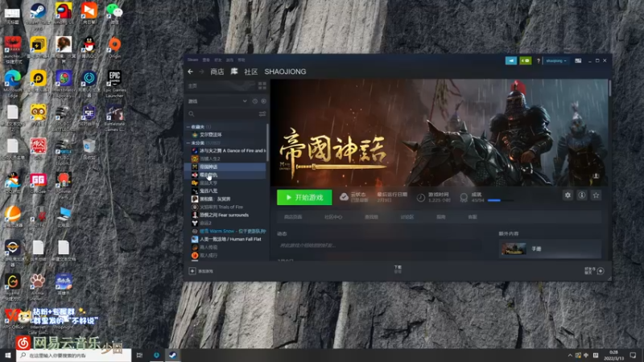This screenshot has width=644, height=362.
Task: Click the blue announcements megaphone icon
Action: pos(511,61)
